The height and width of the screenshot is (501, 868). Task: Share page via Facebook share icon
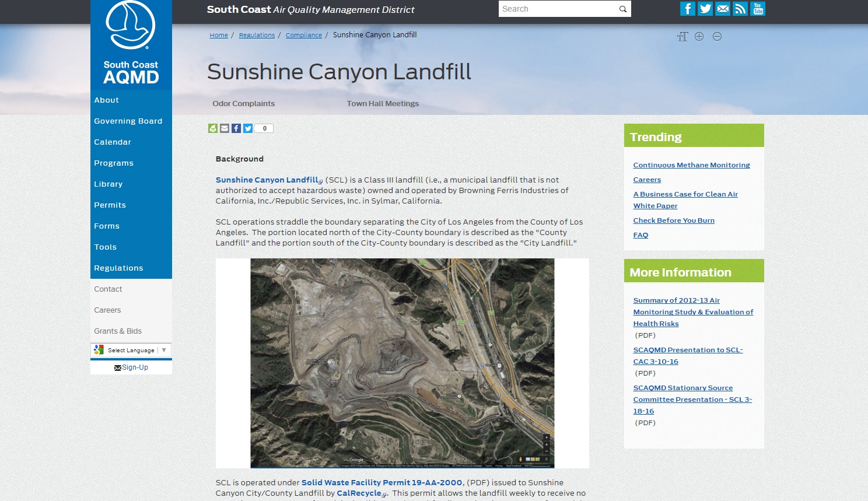point(236,128)
